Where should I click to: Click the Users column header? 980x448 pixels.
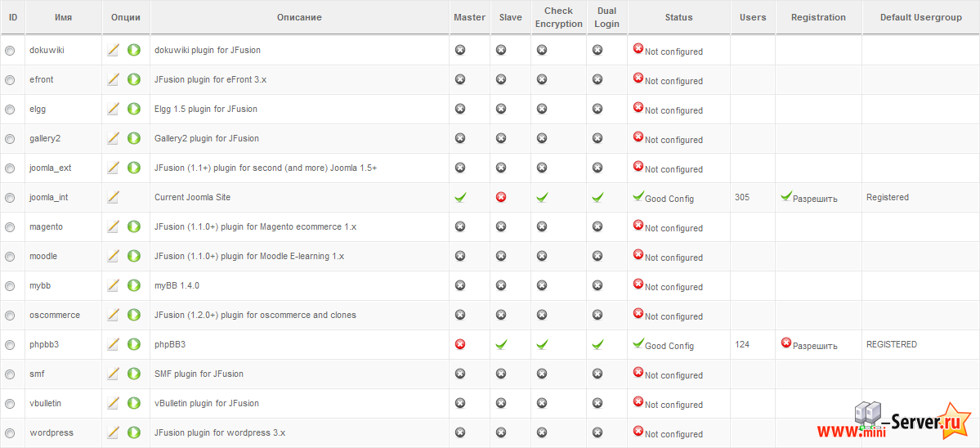pos(753,17)
